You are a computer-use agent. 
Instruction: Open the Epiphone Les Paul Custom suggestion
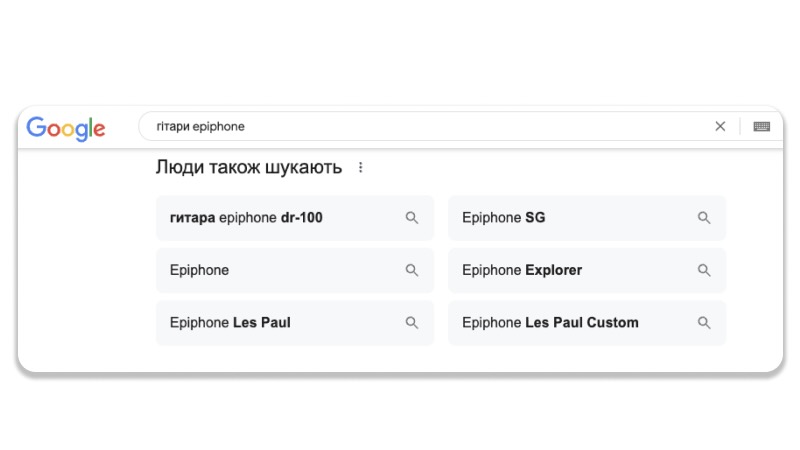[587, 323]
